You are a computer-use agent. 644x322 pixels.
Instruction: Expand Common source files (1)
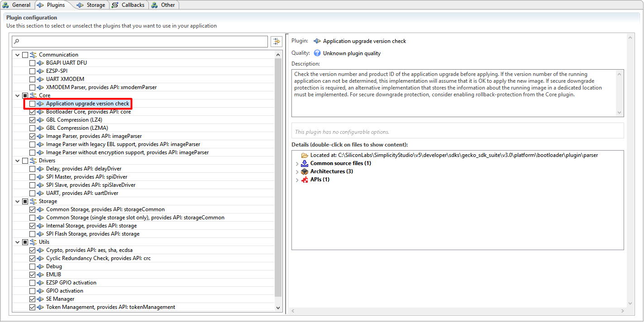[297, 163]
